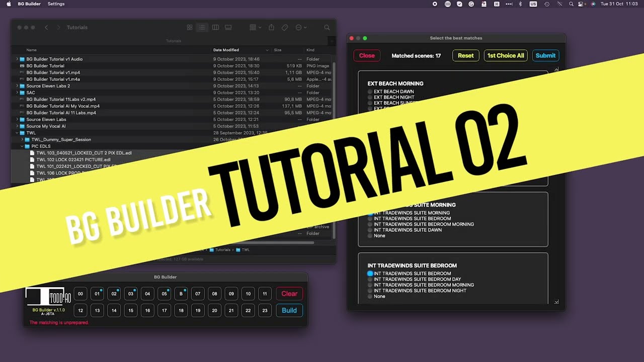Click the Bluetooth icon in the menu bar
This screenshot has width=644, height=362.
[521, 4]
